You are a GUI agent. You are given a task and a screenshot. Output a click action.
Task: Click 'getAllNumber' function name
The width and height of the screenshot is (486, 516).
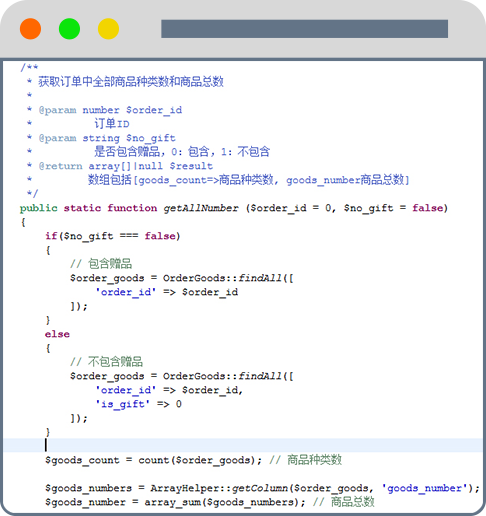pyautogui.click(x=201, y=208)
